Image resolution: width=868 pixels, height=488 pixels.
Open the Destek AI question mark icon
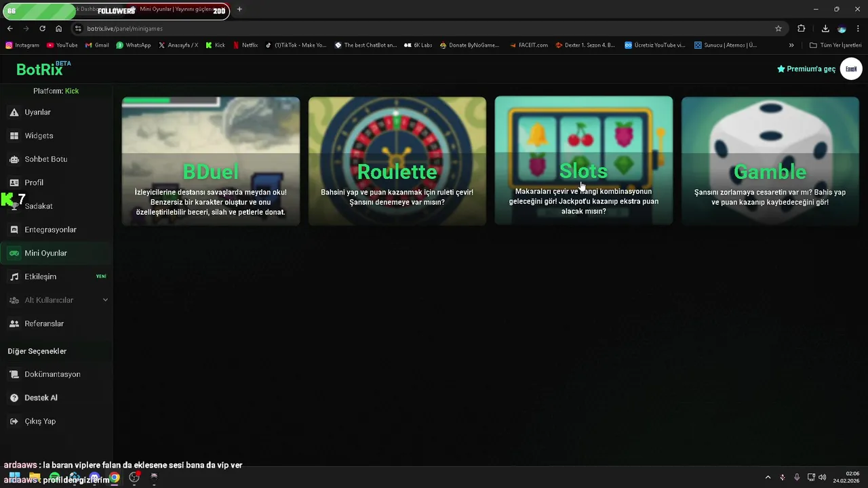pos(14,398)
